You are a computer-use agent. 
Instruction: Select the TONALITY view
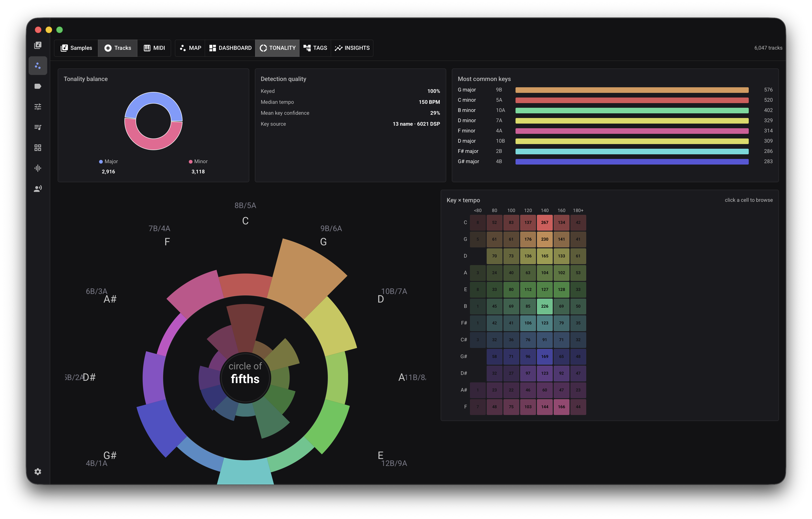277,48
